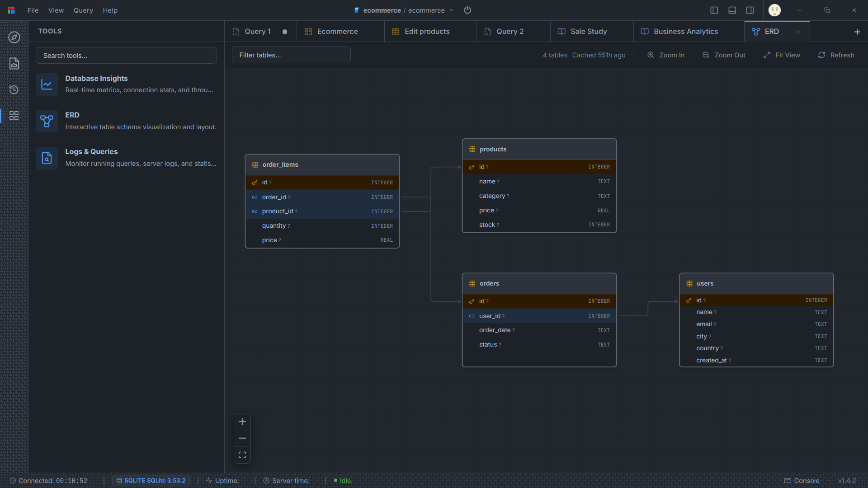Click the disconnect power icon
868x488 pixels.
click(x=467, y=10)
